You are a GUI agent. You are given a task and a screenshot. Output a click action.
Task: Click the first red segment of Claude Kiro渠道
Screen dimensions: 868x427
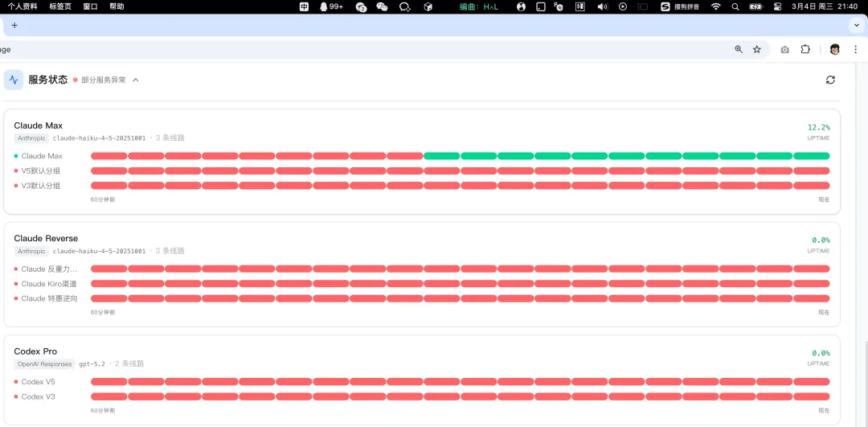[109, 284]
